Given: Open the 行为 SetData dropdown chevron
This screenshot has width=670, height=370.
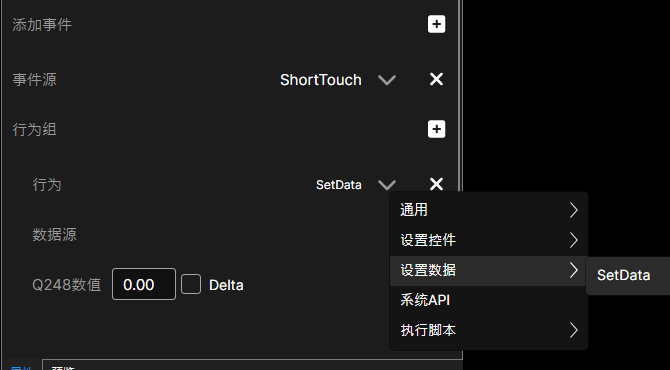Looking at the screenshot, I should pyautogui.click(x=387, y=185).
